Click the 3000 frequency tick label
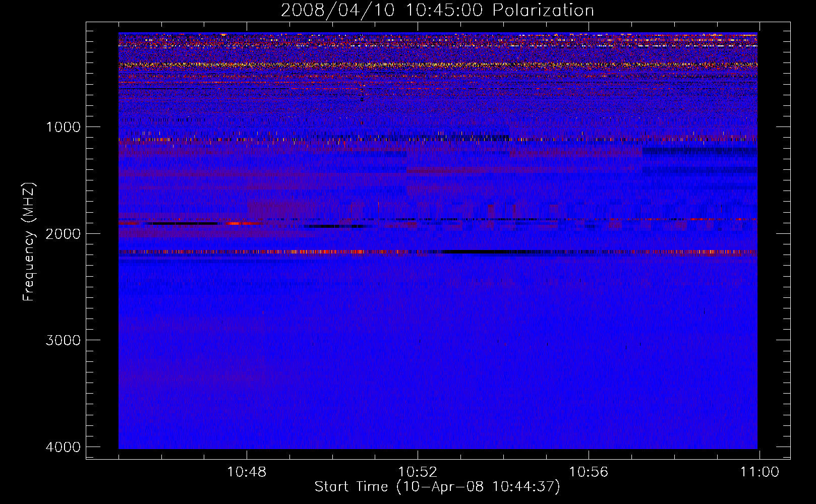 (63, 340)
